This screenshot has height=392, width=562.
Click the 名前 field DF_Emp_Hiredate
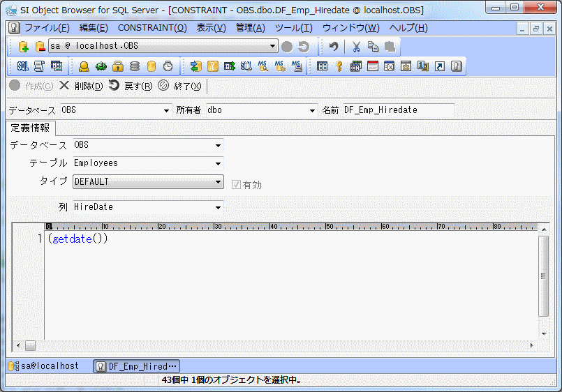tap(397, 110)
